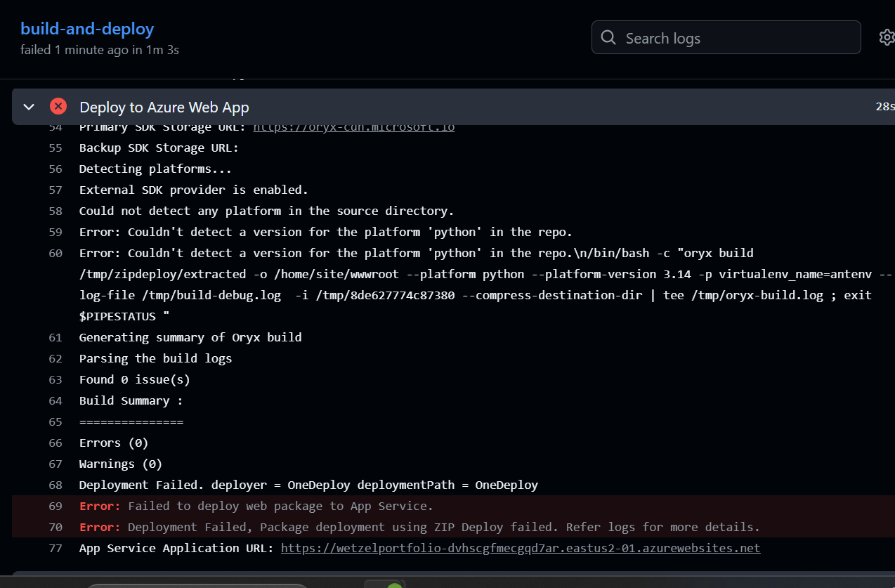Open the App Service azurewebsites.net URL
Image resolution: width=895 pixels, height=588 pixels.
pos(520,548)
